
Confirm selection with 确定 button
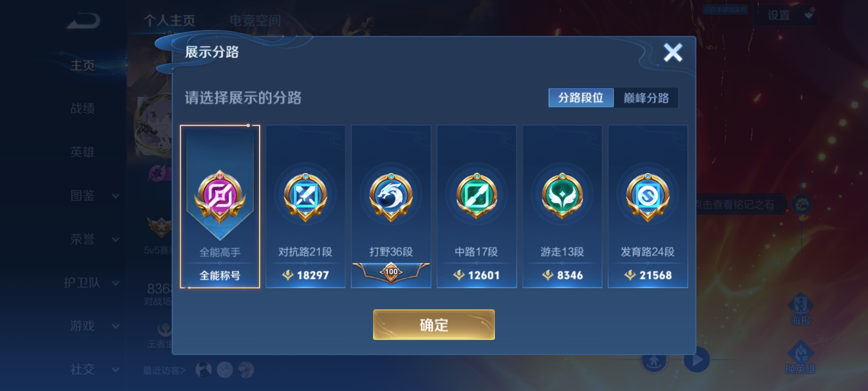[x=434, y=325]
